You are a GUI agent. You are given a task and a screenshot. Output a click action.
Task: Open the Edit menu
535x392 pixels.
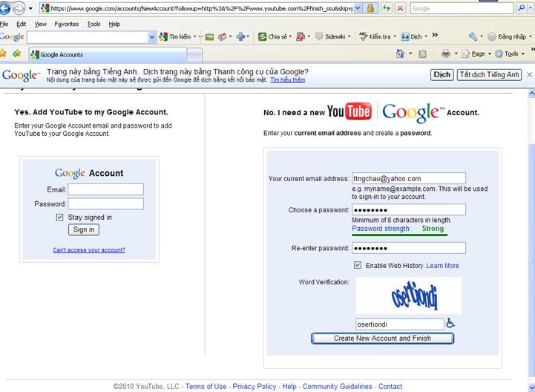pos(22,24)
